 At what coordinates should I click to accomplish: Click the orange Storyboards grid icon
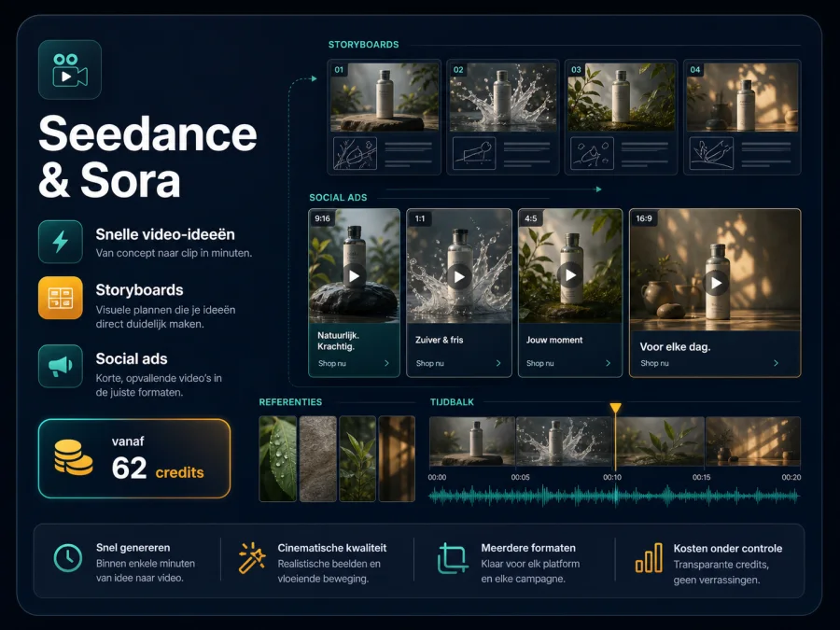[61, 298]
